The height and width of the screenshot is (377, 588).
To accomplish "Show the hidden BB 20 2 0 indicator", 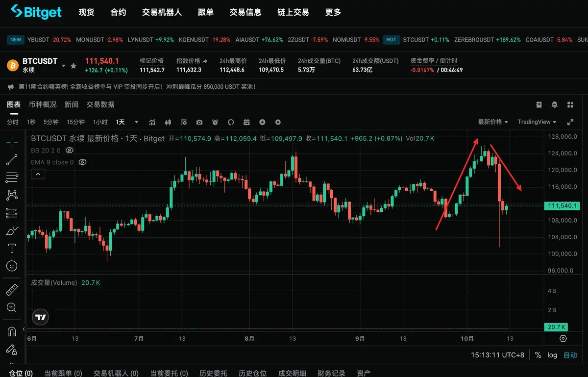I will 69,150.
